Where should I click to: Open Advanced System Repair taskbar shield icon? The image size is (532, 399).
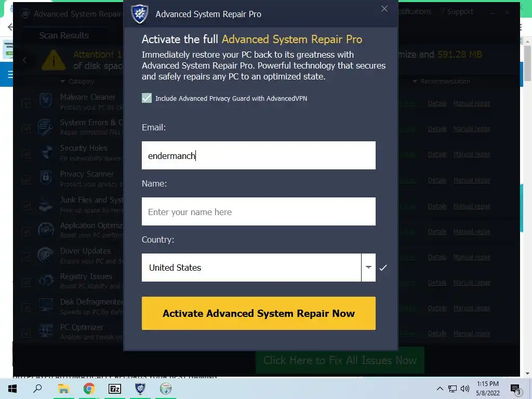coord(140,389)
